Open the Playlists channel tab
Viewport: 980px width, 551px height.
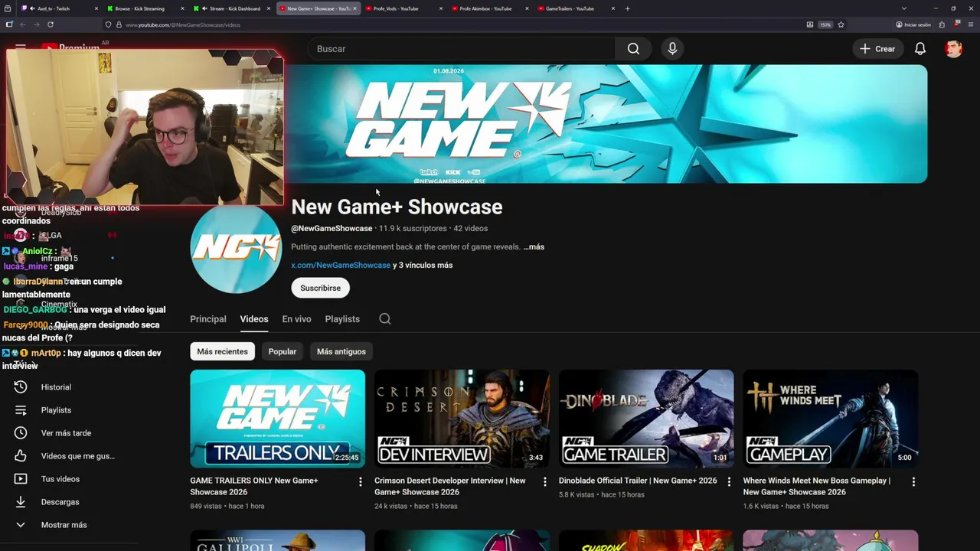click(x=342, y=319)
